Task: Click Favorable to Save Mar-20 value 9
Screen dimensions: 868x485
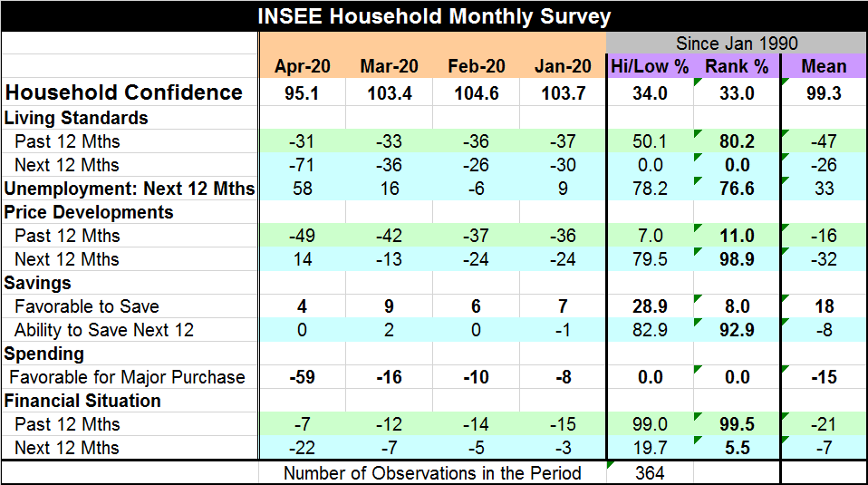Action: point(390,306)
